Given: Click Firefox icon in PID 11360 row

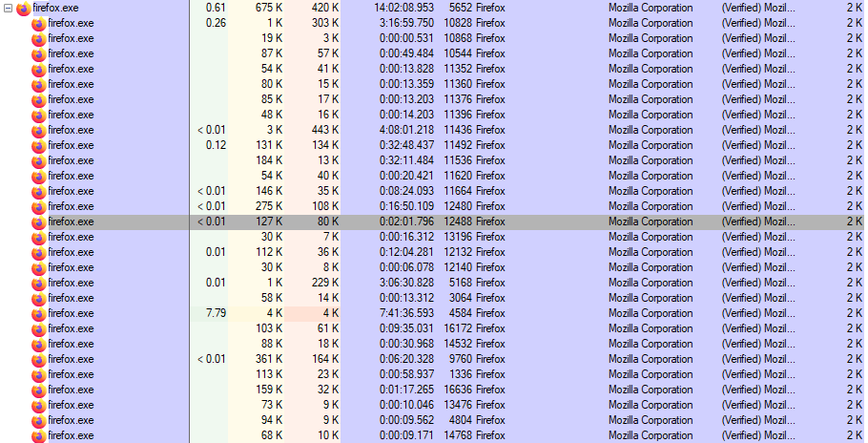Looking at the screenshot, I should (x=39, y=85).
